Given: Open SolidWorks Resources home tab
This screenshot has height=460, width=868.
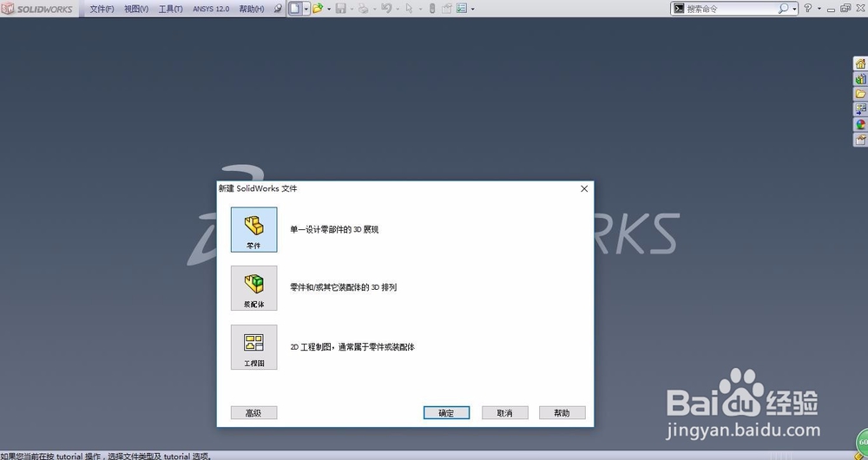Looking at the screenshot, I should coord(860,63).
